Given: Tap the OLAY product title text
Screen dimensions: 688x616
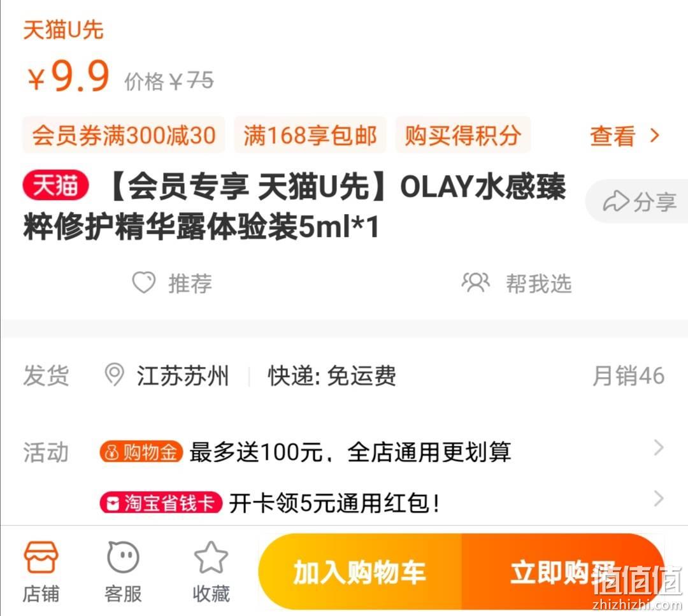Looking at the screenshot, I should pyautogui.click(x=294, y=206).
